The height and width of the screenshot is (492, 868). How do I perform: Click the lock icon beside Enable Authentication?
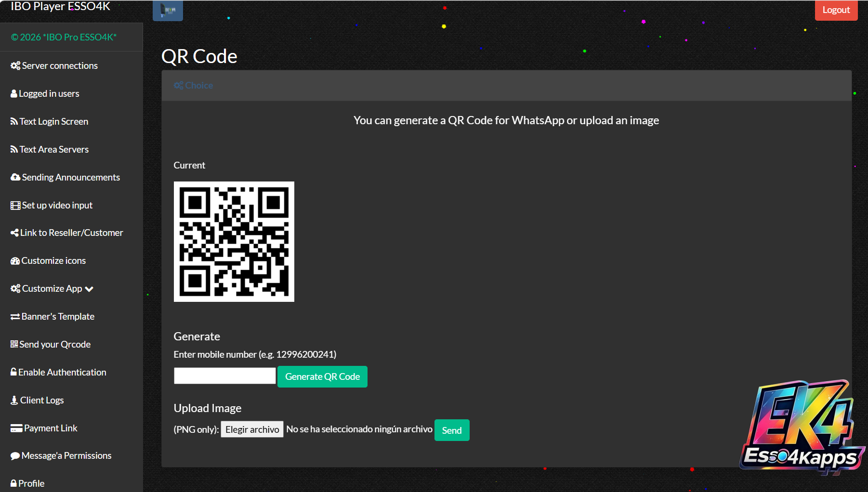coord(13,372)
